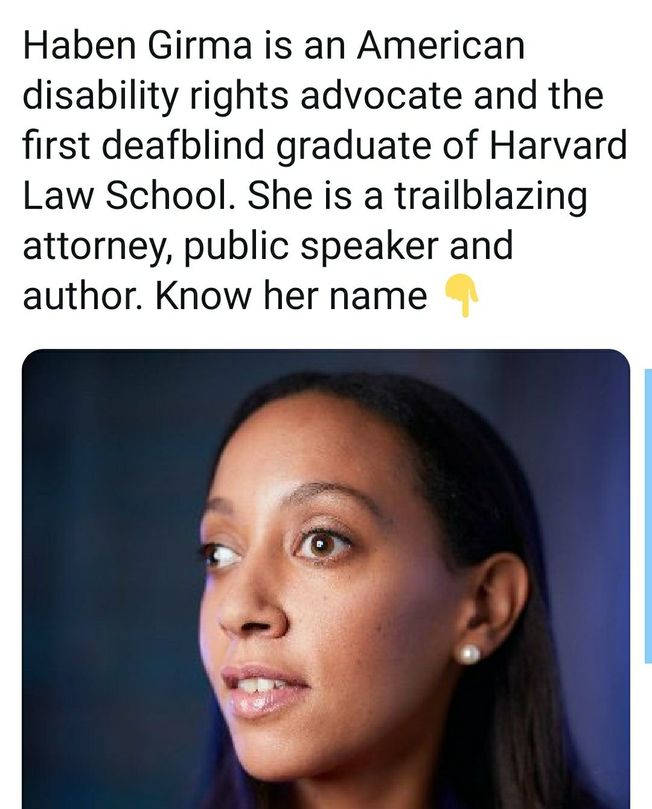The image size is (652, 809).
Task: Click the phrase 'Know her name'
Action: (291, 296)
